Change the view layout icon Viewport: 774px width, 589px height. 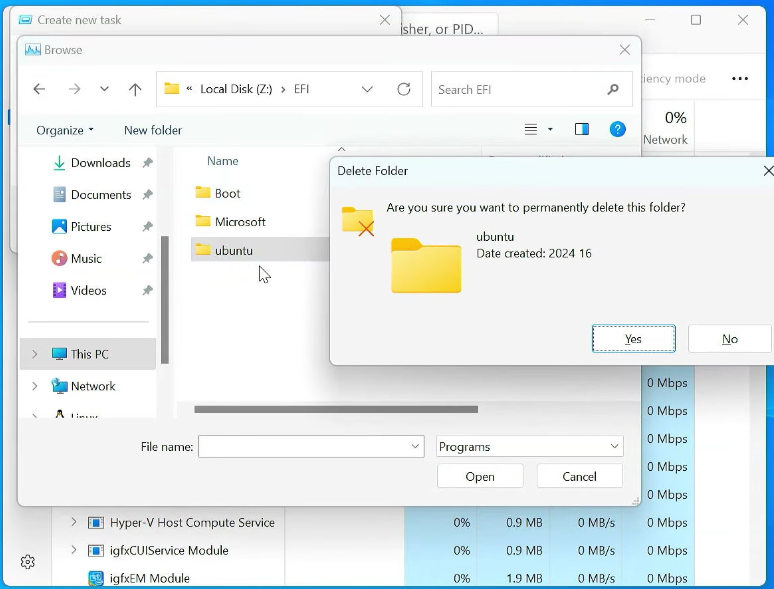(531, 130)
